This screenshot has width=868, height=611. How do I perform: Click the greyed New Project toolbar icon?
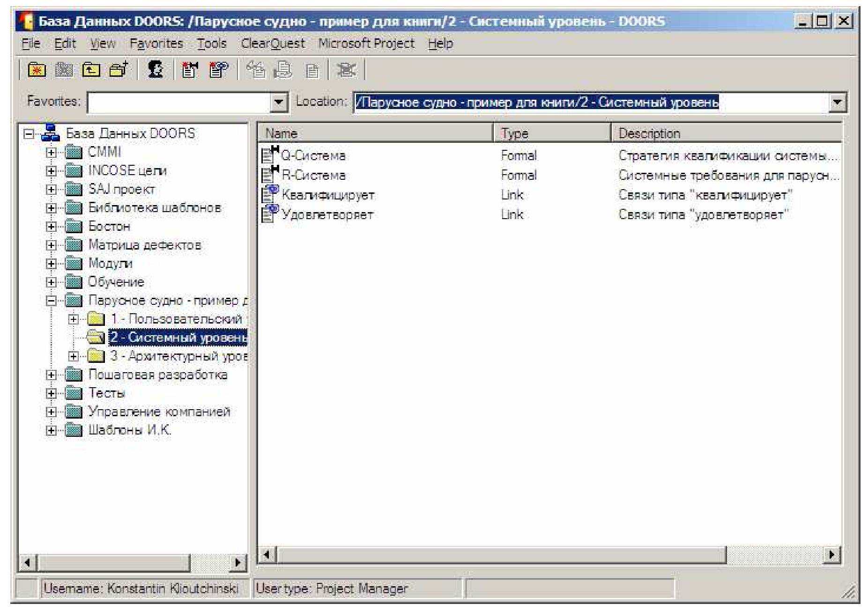(64, 70)
